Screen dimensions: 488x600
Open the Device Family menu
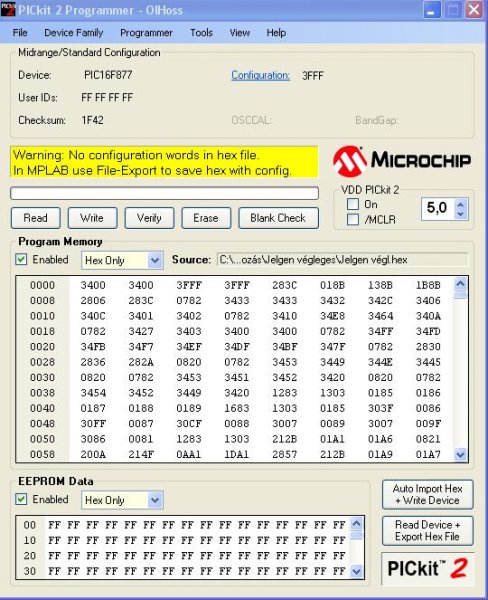(x=73, y=33)
